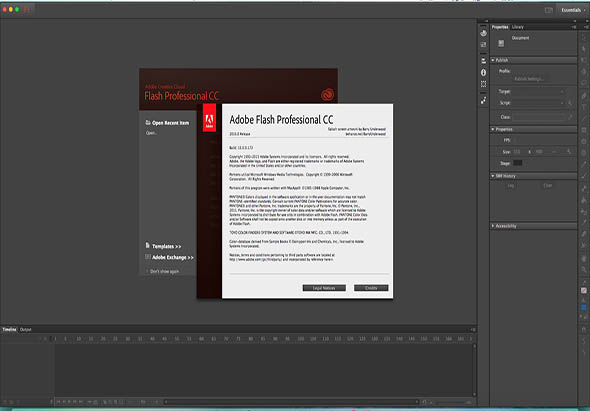Click the Clear button in SWF History

coord(547,186)
